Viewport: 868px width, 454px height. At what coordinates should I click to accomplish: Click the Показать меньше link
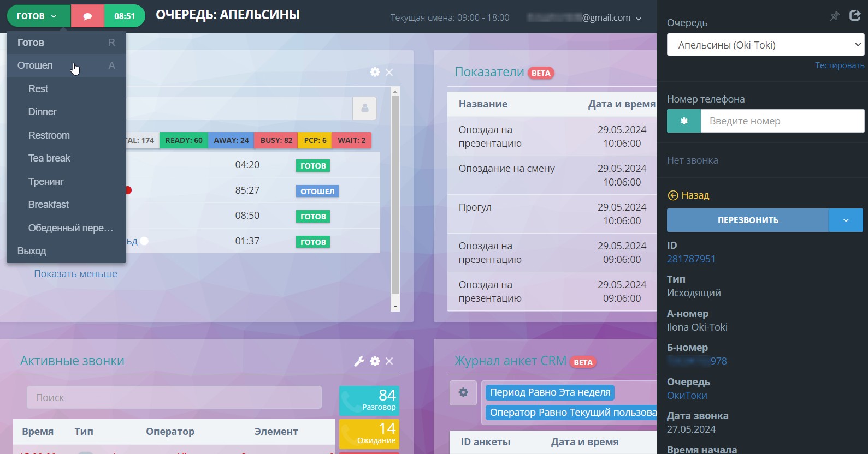pos(76,274)
